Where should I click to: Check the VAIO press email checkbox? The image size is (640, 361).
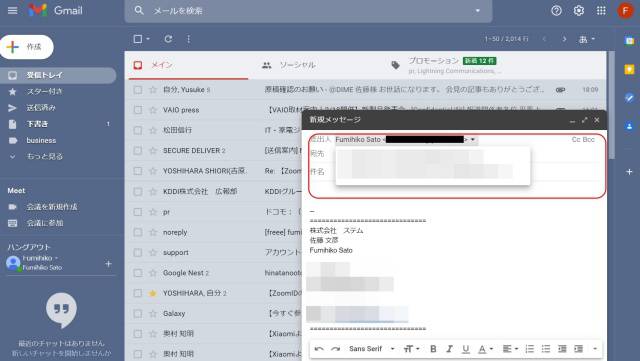coord(138,110)
